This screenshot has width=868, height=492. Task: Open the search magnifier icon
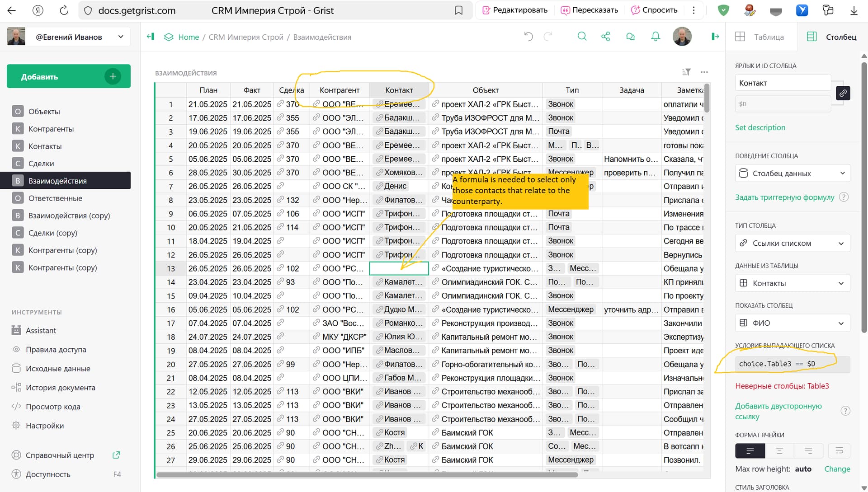[582, 37]
